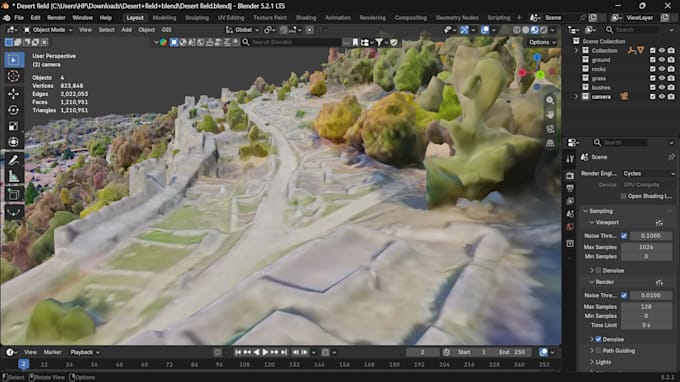Viewport: 680px width, 382px height.
Task: Disable Render Denoise checkbox
Action: coord(598,339)
